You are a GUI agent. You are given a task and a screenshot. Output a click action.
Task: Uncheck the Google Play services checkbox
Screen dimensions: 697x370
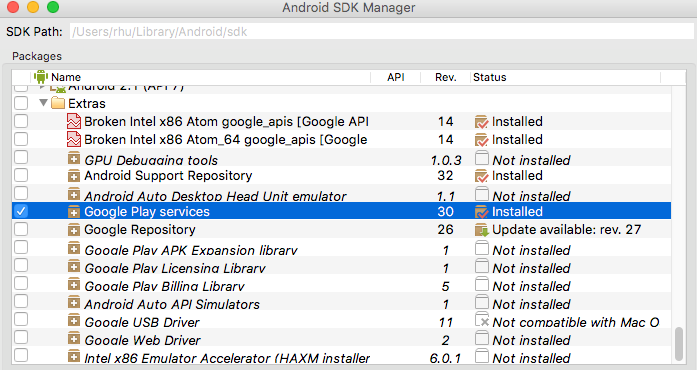click(x=21, y=211)
